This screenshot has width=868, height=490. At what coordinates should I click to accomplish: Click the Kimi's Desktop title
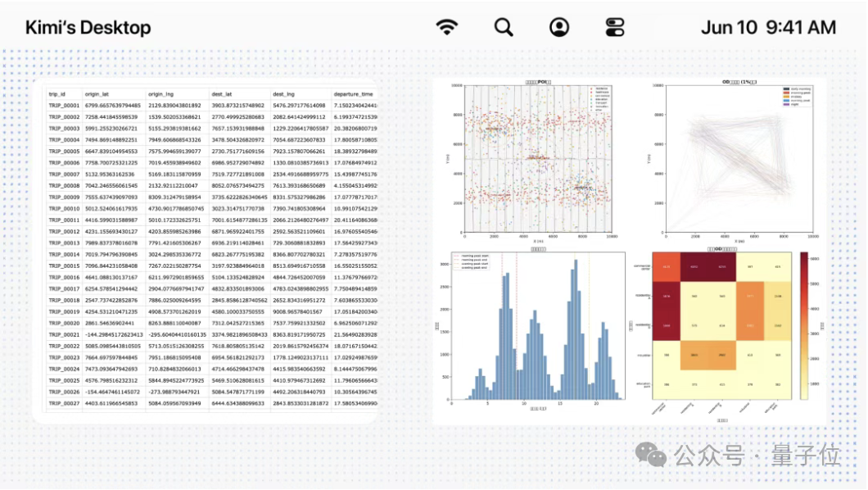pos(88,27)
